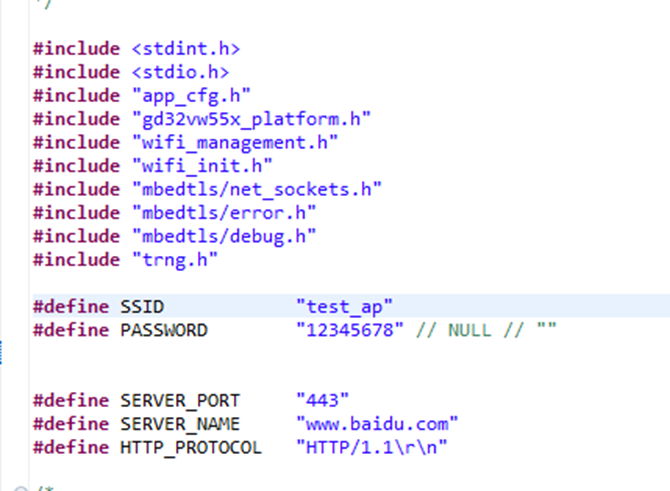Click the "test_ap" string value
The image size is (670, 491).
click(x=343, y=306)
